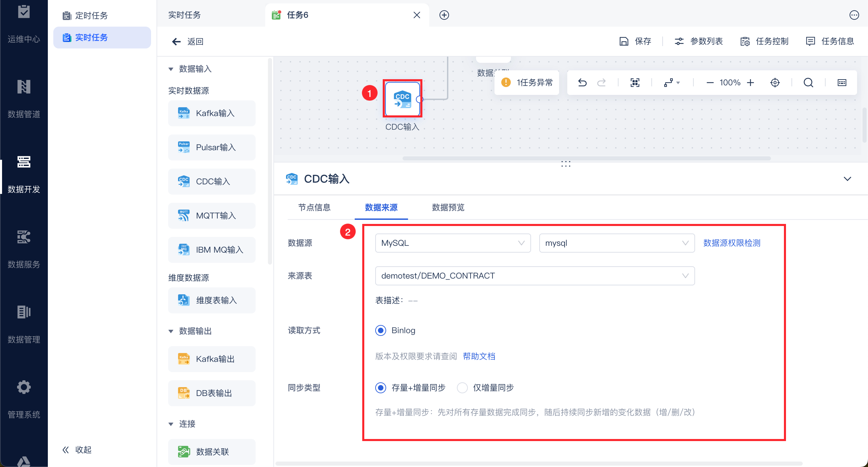
Task: Click the undo arrow in canvas toolbar
Action: tap(582, 83)
